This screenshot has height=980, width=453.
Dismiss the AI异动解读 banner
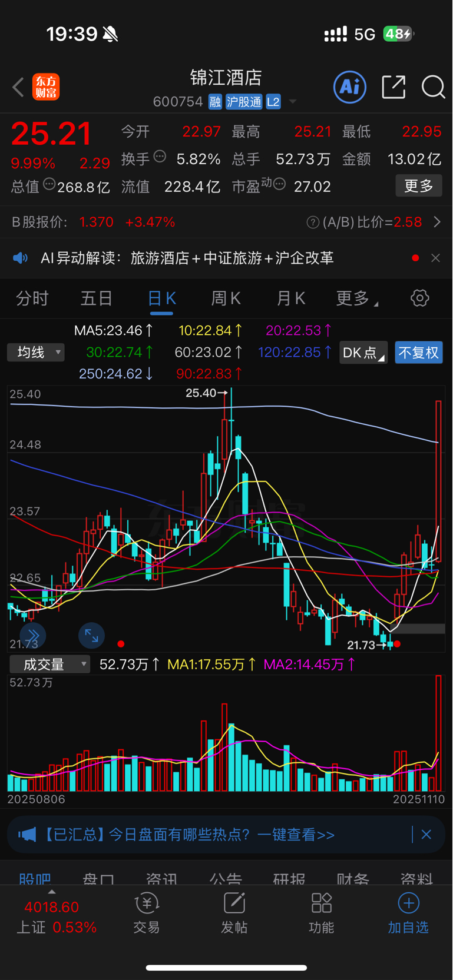(435, 258)
